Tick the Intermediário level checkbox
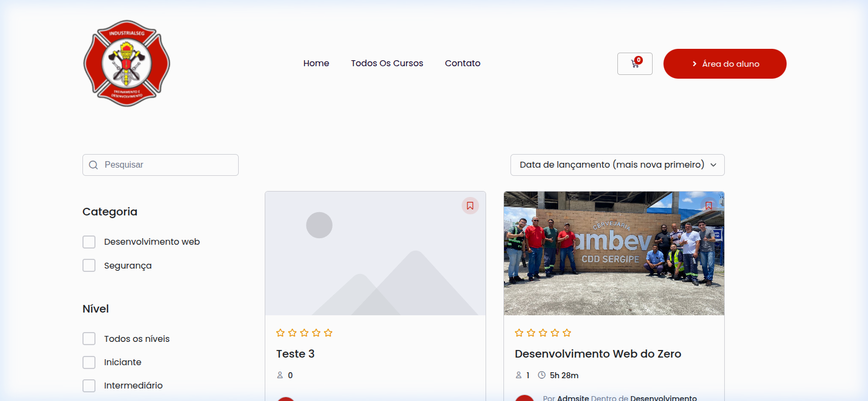Screen dimensions: 868x401 89,385
